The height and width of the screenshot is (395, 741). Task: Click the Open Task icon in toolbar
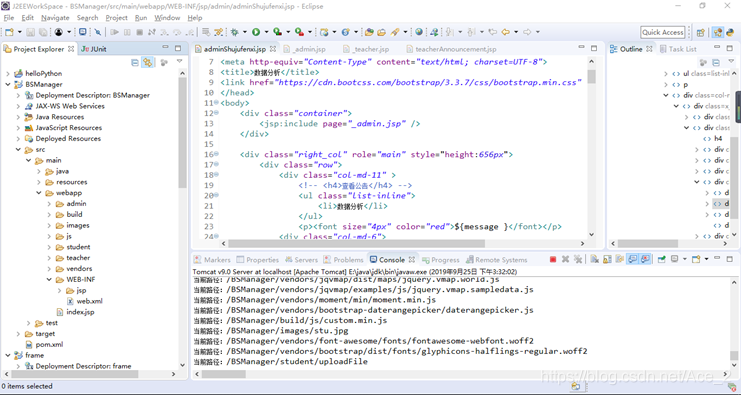[381, 32]
